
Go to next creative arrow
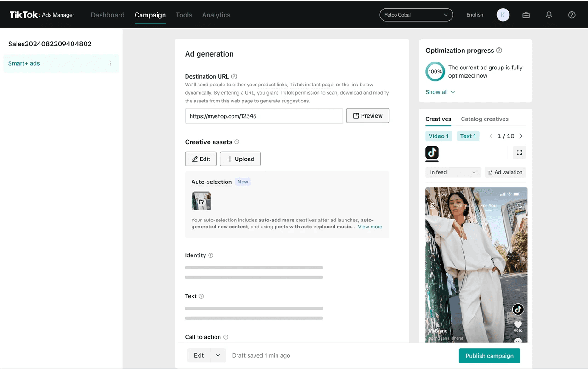point(521,136)
